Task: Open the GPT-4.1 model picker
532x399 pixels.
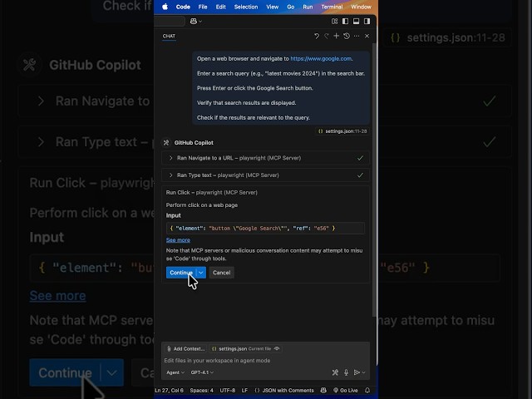Action: pyautogui.click(x=202, y=372)
